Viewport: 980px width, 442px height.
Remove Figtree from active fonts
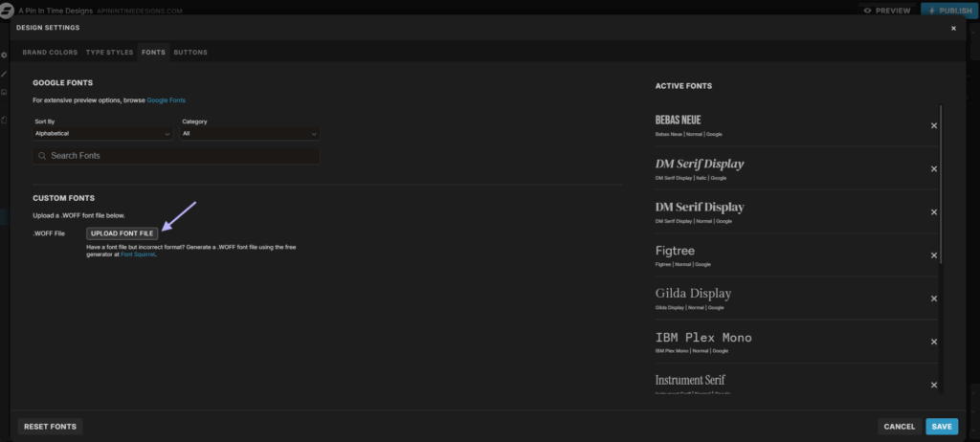pyautogui.click(x=934, y=255)
